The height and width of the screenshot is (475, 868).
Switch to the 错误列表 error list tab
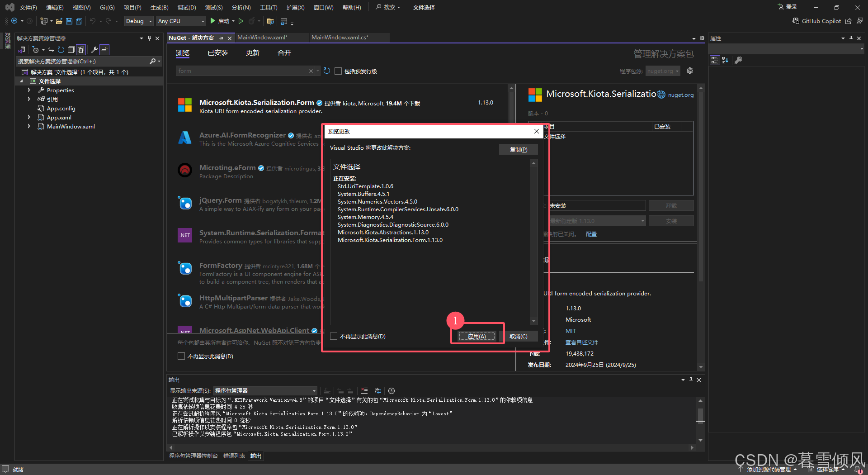[x=234, y=456]
